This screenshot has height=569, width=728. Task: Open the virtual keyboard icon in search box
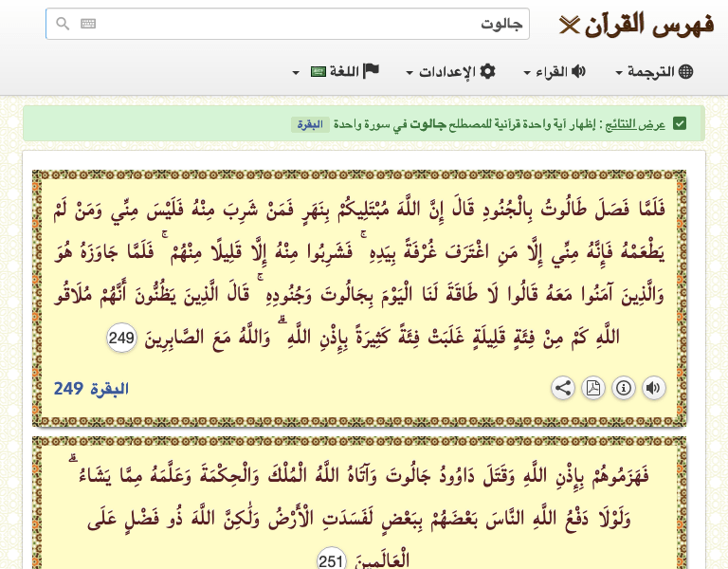(88, 24)
